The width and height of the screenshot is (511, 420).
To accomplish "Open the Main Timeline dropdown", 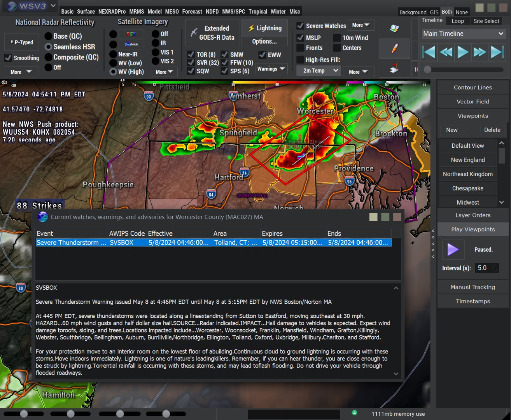I will coord(463,34).
